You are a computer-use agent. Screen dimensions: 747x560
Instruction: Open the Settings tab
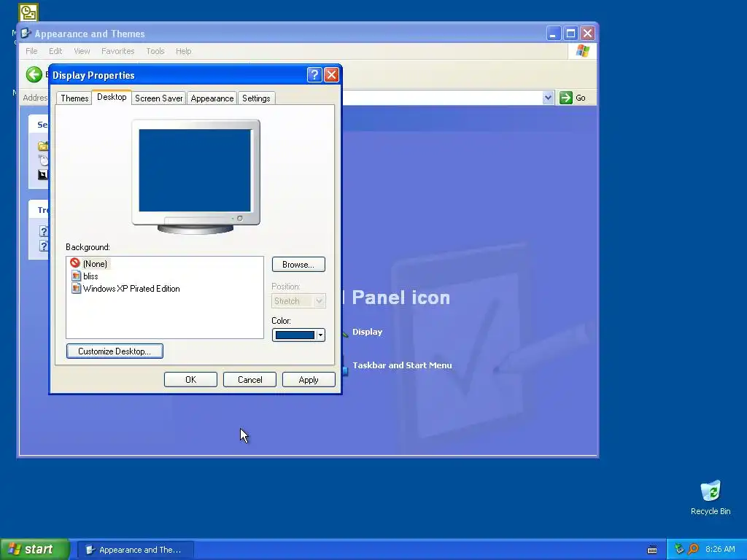pos(256,98)
